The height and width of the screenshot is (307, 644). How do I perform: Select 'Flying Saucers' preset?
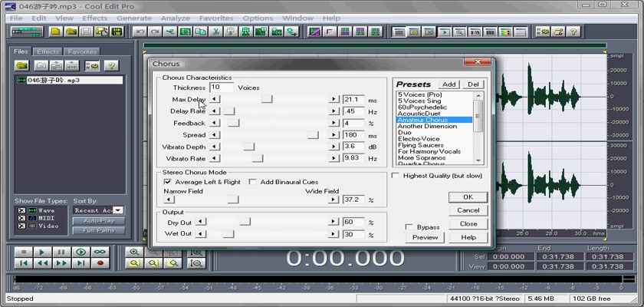[x=421, y=145]
